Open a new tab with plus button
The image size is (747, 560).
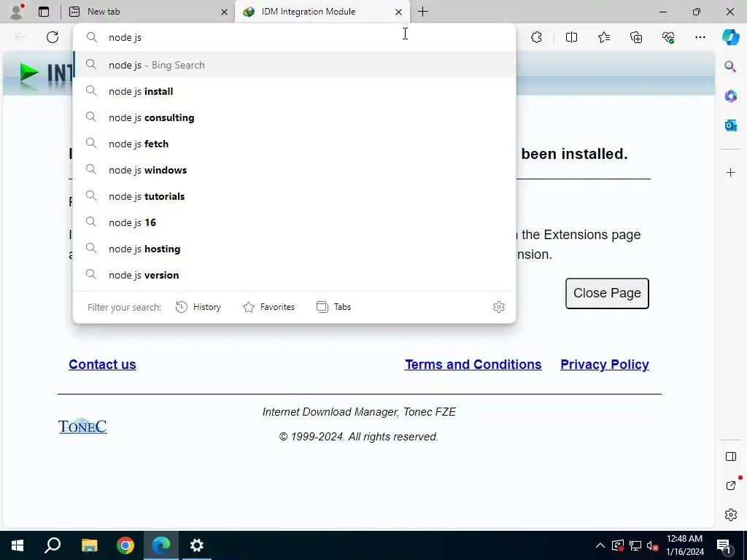(x=422, y=12)
